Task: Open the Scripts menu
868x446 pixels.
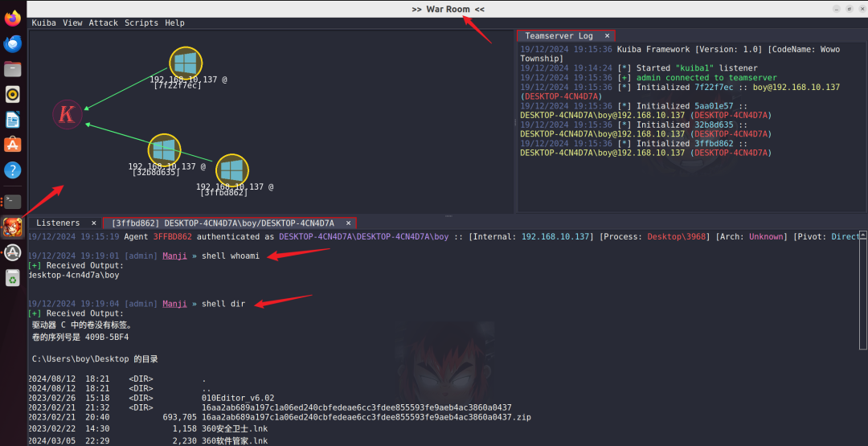Action: tap(141, 23)
